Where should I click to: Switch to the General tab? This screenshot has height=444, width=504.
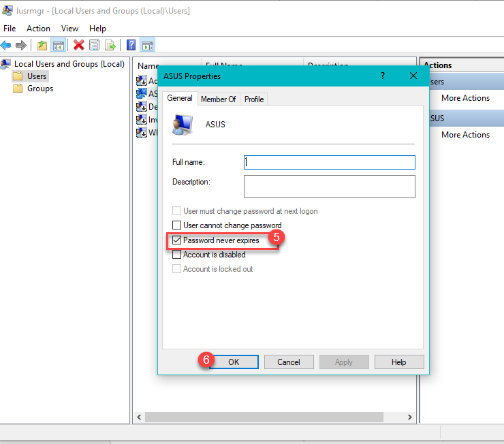(x=180, y=98)
